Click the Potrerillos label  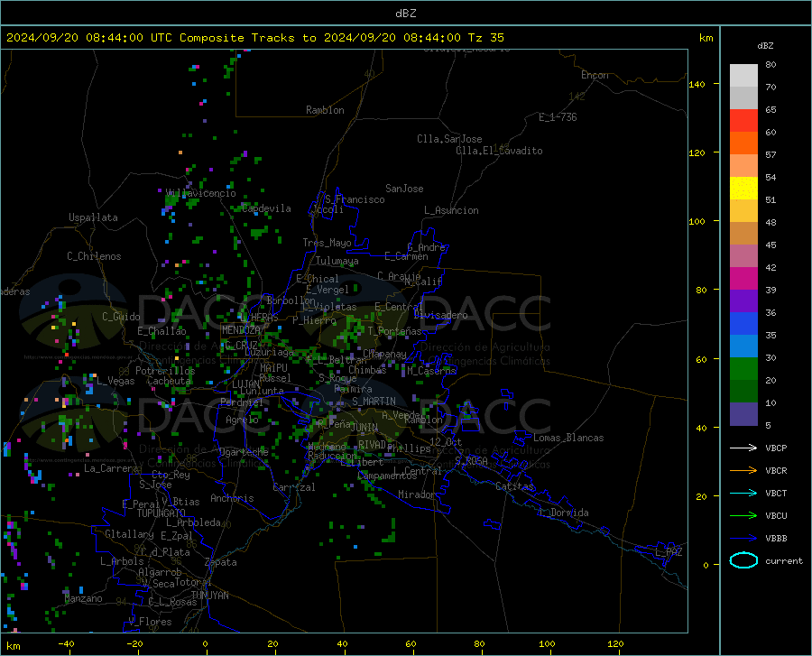165,371
